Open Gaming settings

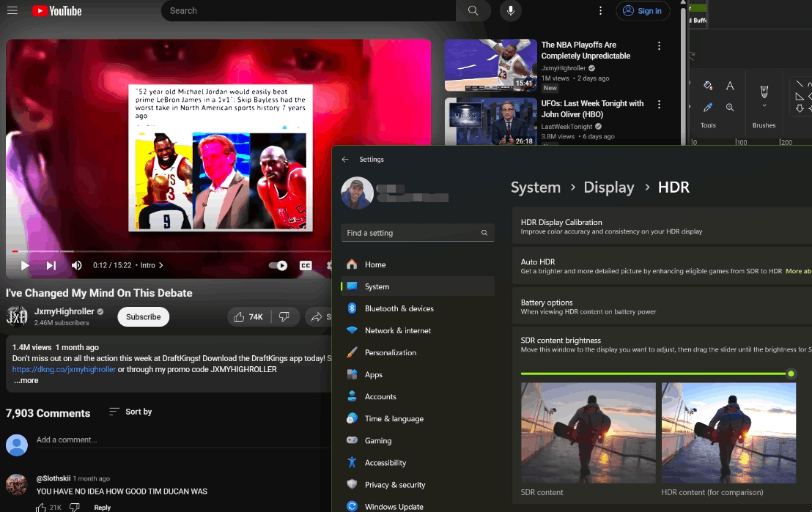418,440
